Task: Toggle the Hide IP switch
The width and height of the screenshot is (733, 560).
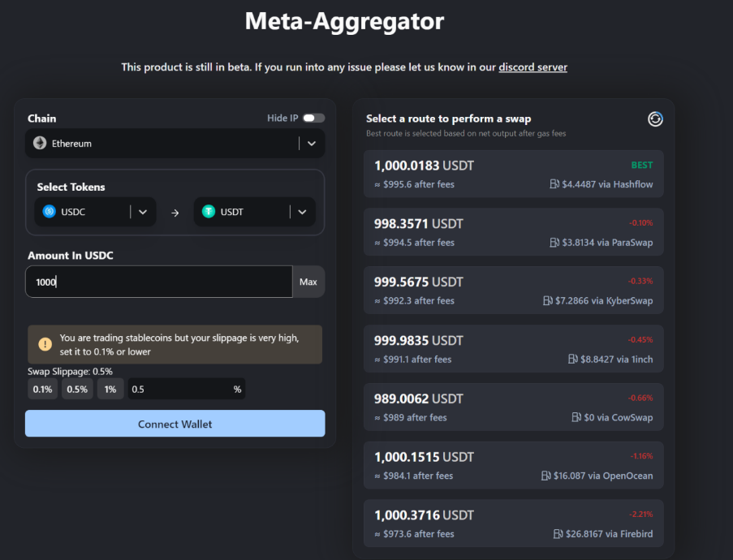Action: pos(313,118)
